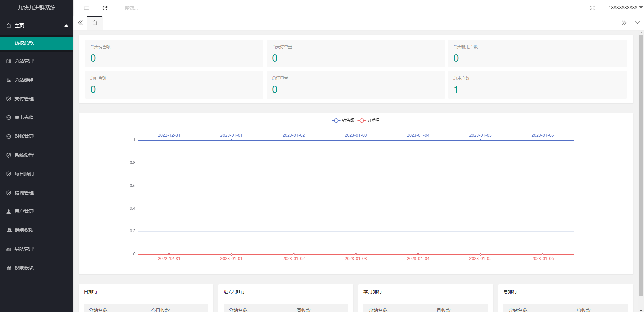The height and width of the screenshot is (312, 644).
Task: Click the 支付管理 shield icon
Action: coord(9,99)
